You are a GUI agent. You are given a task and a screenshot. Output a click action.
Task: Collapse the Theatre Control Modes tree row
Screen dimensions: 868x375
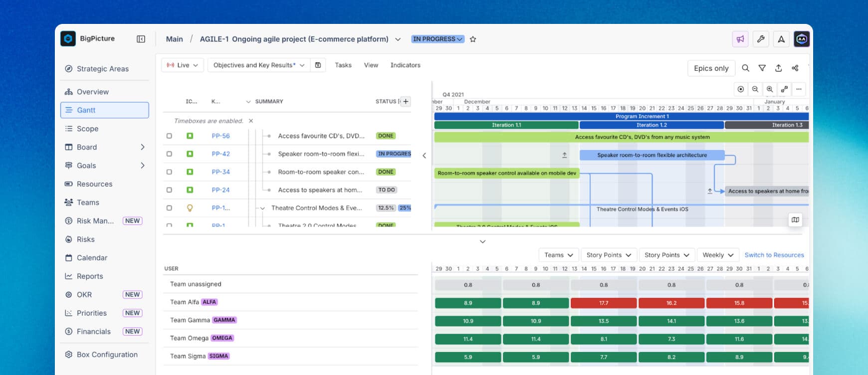262,208
